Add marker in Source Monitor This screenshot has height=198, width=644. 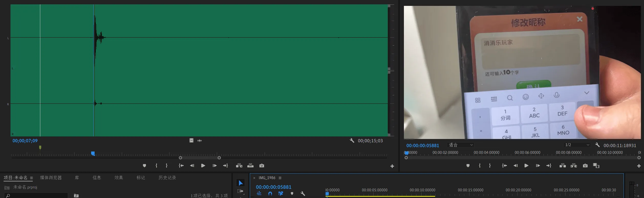144,166
